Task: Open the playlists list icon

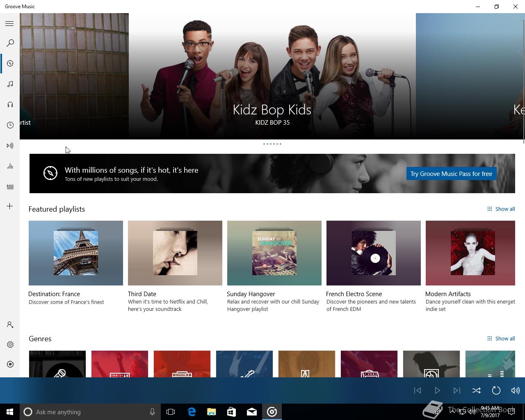Action: pyautogui.click(x=10, y=187)
